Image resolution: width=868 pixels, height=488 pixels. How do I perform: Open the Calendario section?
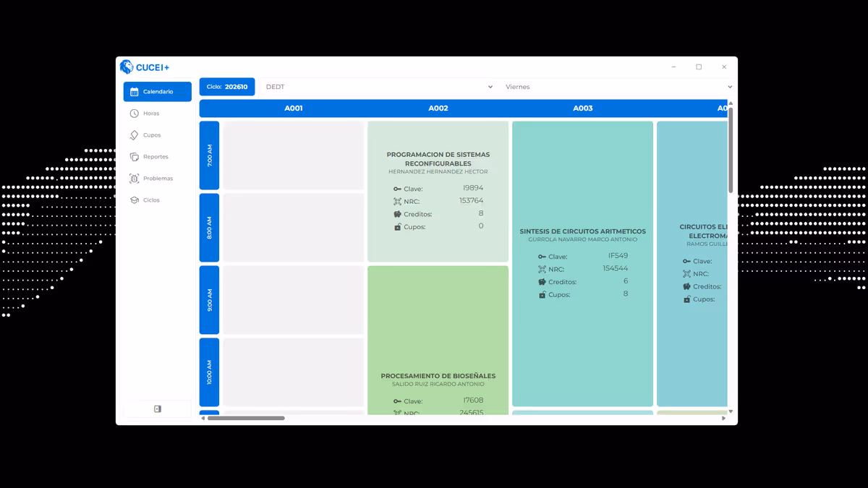(157, 92)
